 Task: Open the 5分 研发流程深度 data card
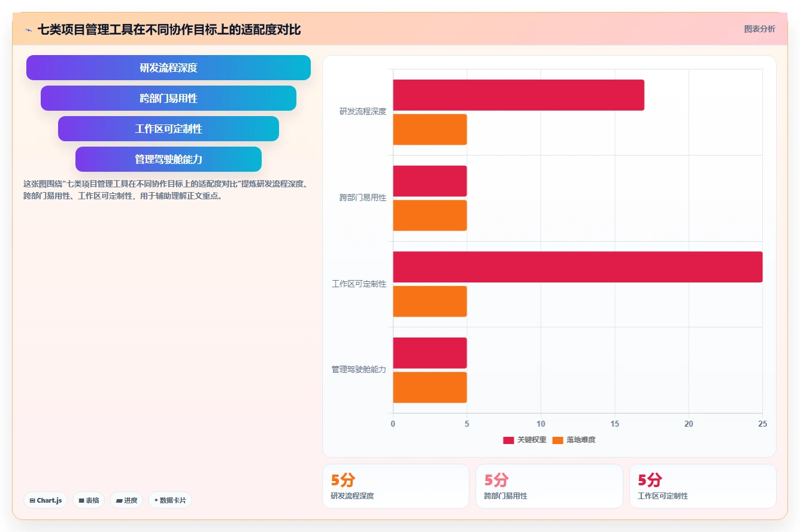(396, 486)
